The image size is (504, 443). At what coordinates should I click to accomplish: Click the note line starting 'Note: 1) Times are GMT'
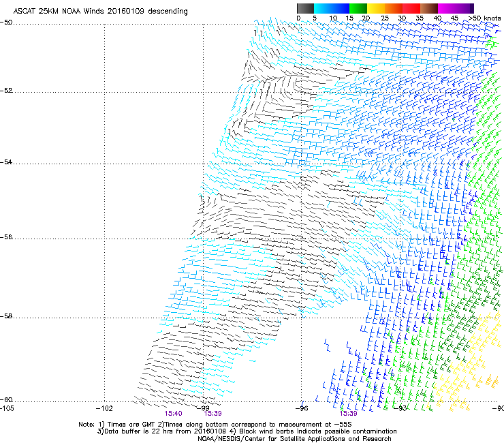pyautogui.click(x=215, y=425)
